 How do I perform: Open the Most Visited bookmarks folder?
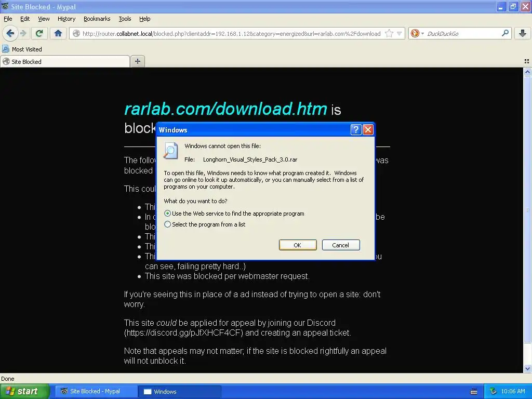[x=22, y=49]
